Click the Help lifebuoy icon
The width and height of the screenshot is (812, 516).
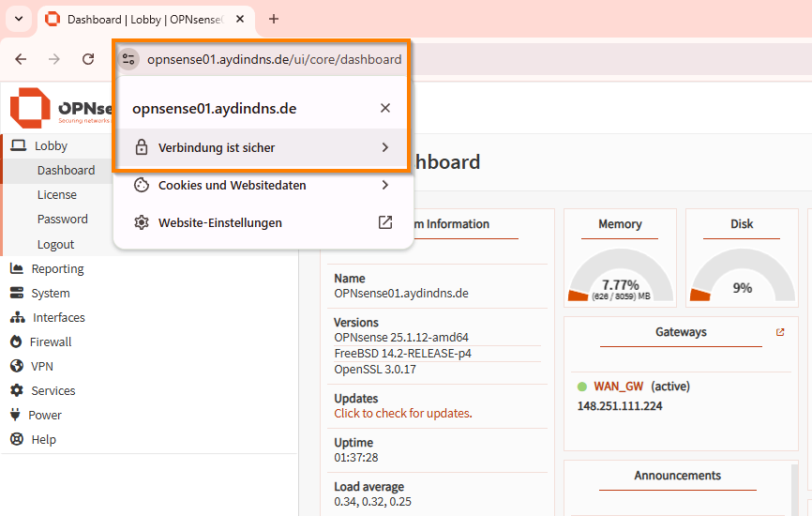17,439
